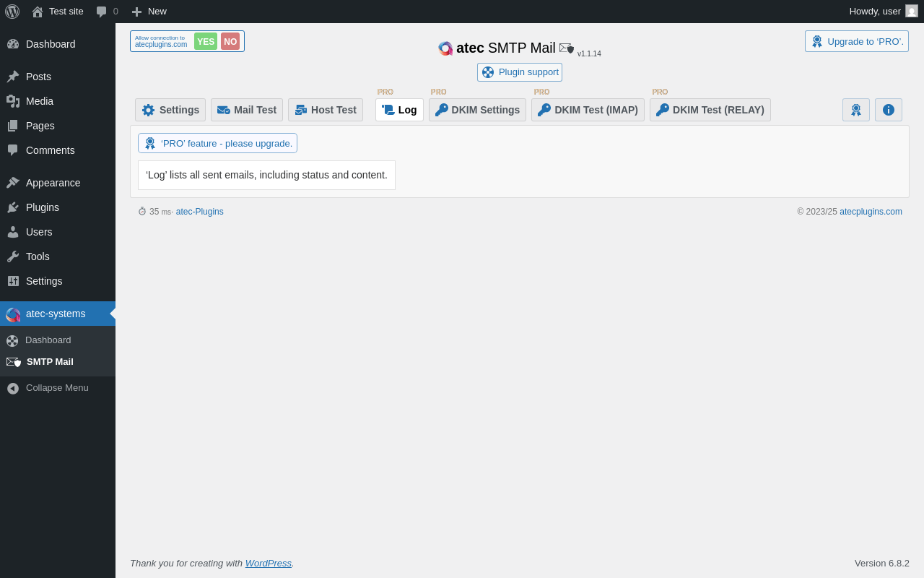
Task: Open Comments in the sidebar menu
Action: click(58, 150)
